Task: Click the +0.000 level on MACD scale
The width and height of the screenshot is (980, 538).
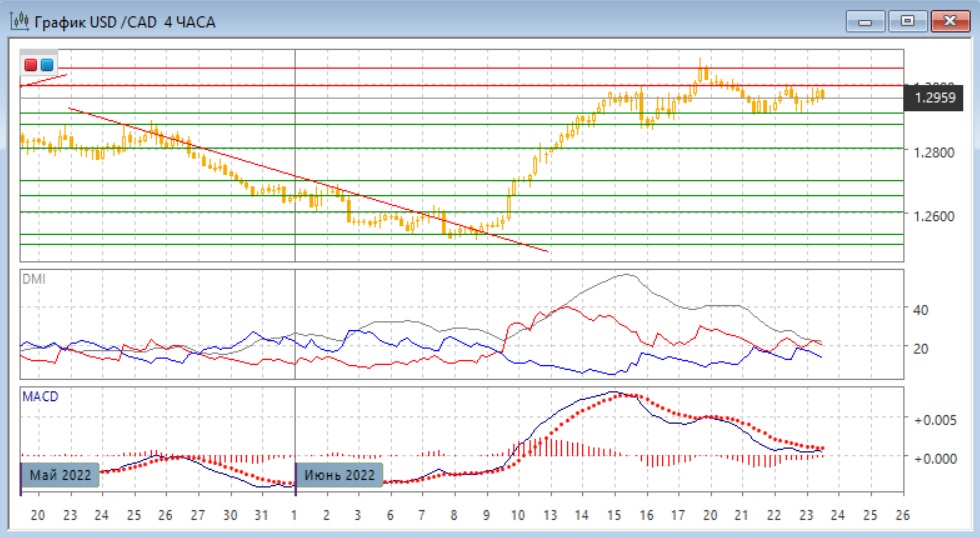Action: pyautogui.click(x=934, y=457)
